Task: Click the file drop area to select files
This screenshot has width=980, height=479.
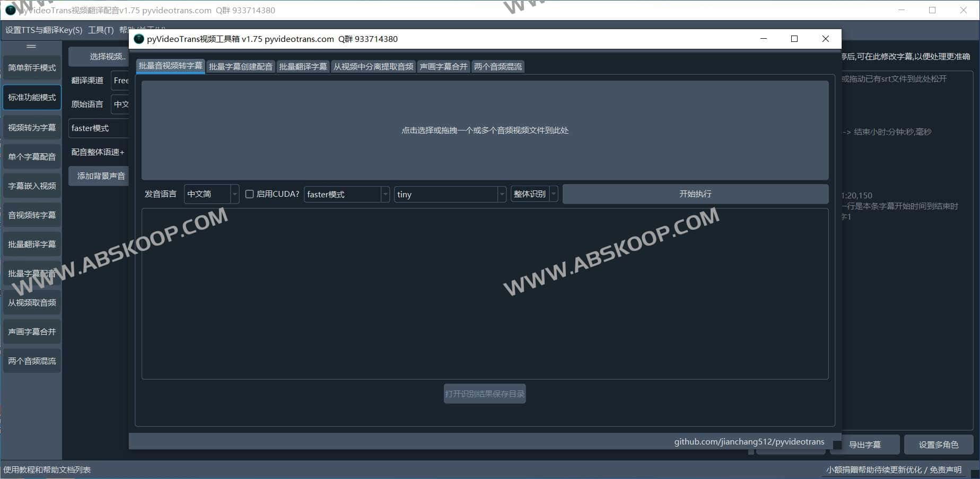Action: pos(485,130)
